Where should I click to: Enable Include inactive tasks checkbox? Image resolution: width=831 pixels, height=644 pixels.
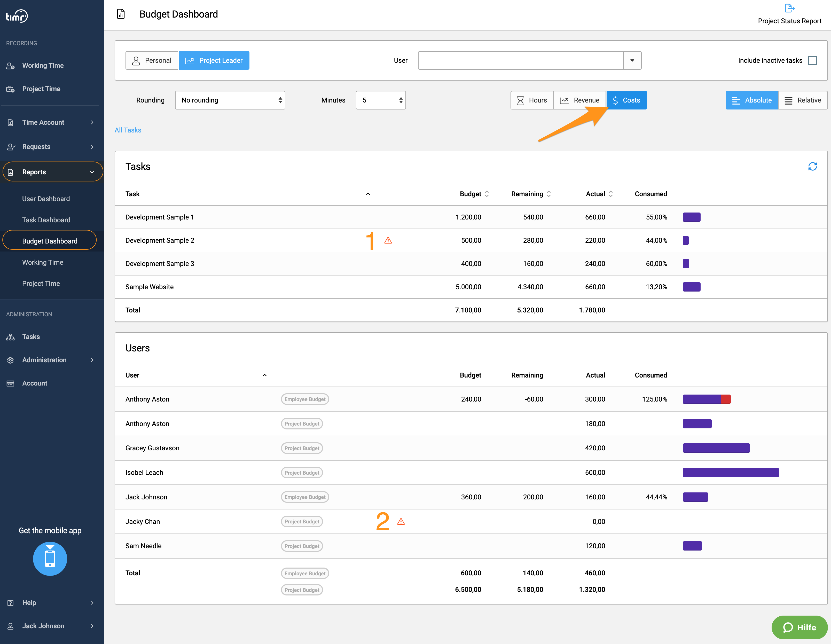812,60
